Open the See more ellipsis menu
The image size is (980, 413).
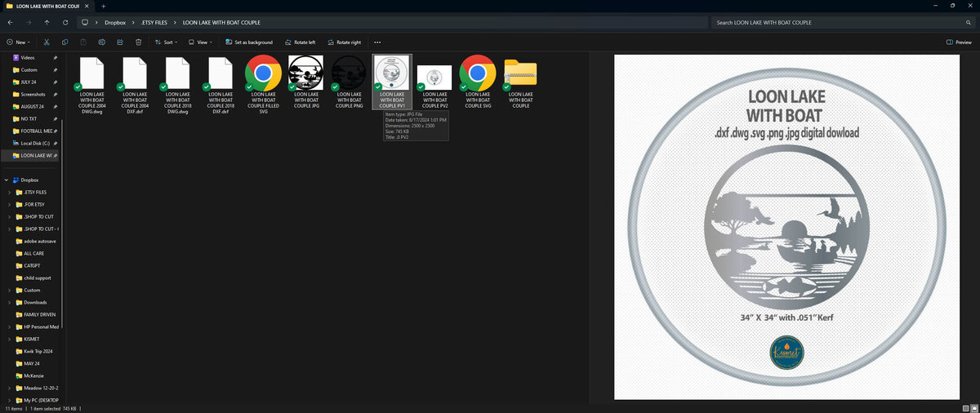point(377,42)
